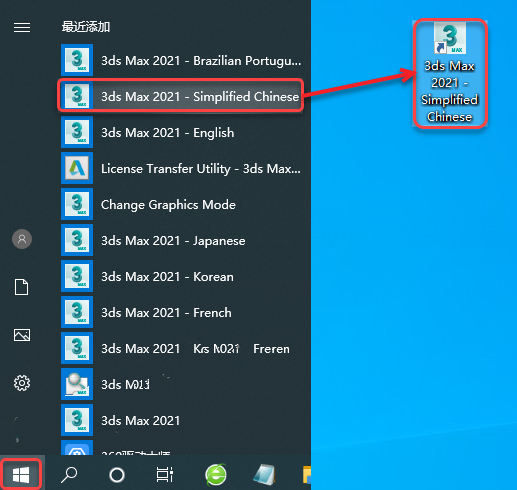The height and width of the screenshot is (490, 517).
Task: Click the plain 3ds Max 2021 icon
Action: pyautogui.click(x=77, y=420)
